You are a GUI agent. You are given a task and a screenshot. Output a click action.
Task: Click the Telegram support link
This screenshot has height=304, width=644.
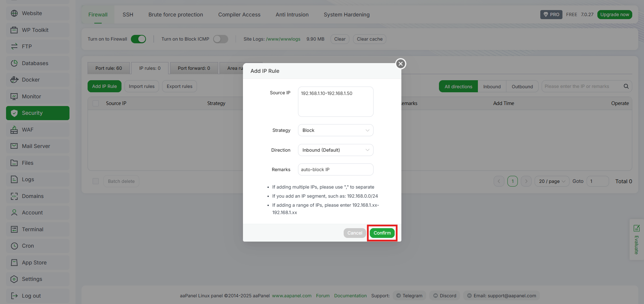409,296
